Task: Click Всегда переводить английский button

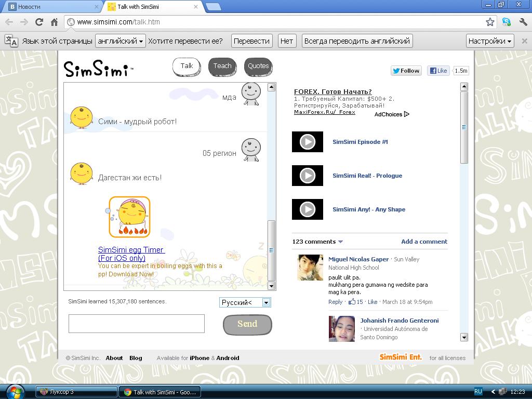Action: coord(357,41)
